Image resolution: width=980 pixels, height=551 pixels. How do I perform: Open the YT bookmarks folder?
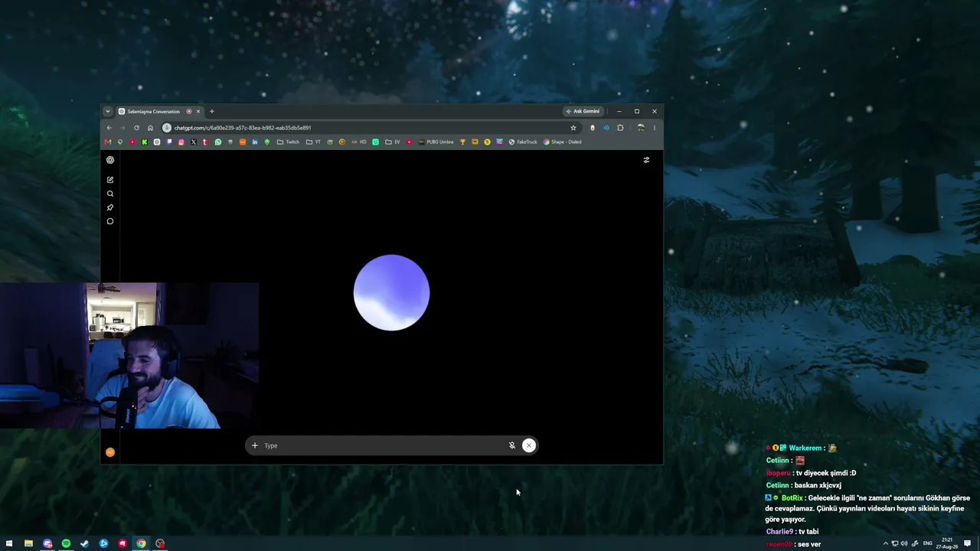pyautogui.click(x=314, y=142)
